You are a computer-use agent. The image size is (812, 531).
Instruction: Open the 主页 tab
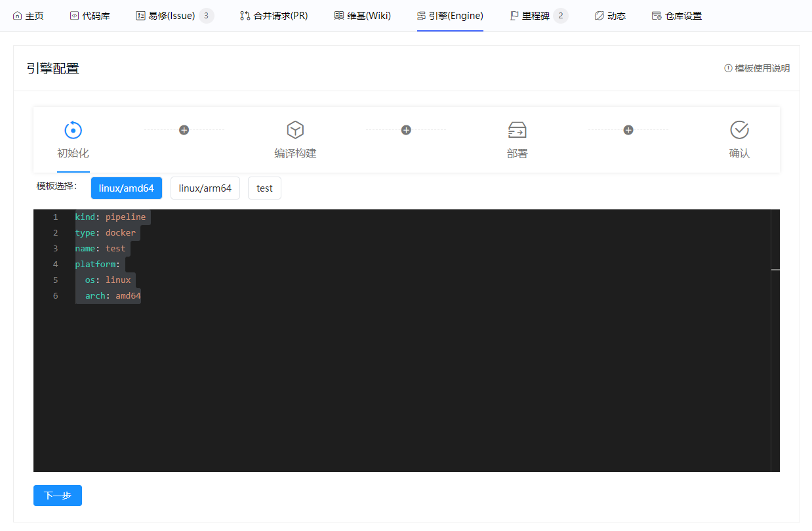click(x=28, y=16)
